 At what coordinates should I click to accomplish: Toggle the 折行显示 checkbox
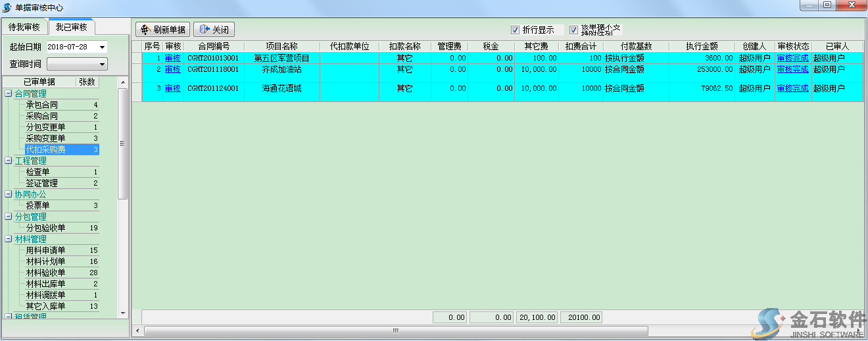coord(515,30)
